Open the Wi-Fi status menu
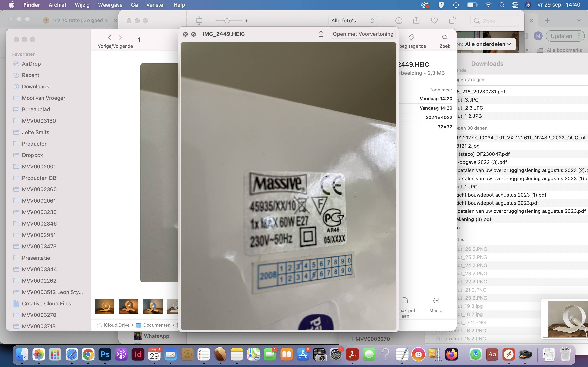 click(488, 5)
